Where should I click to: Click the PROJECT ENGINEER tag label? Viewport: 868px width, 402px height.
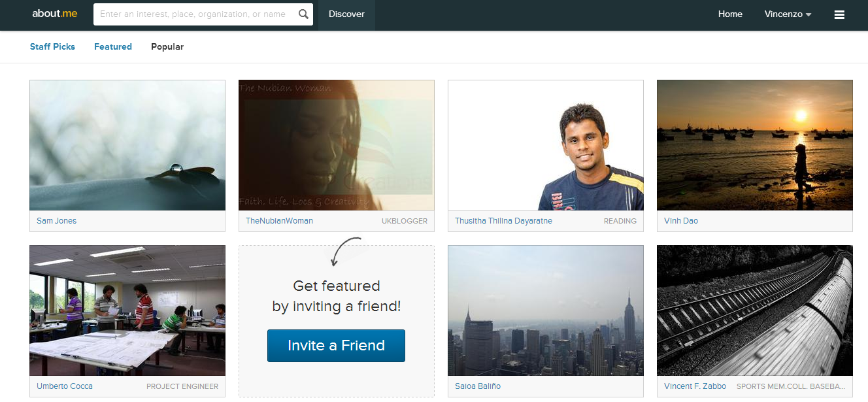click(x=182, y=387)
